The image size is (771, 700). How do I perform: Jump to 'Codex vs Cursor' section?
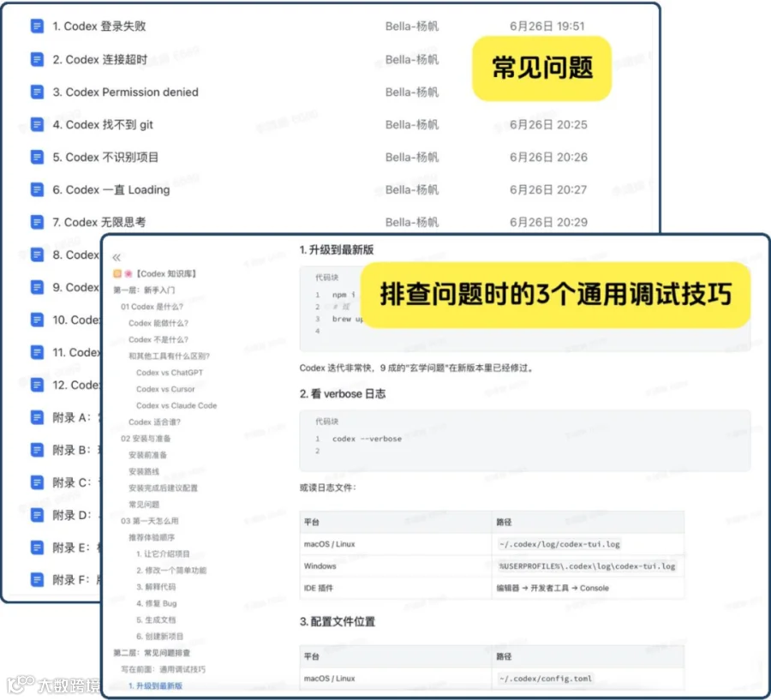click(165, 389)
